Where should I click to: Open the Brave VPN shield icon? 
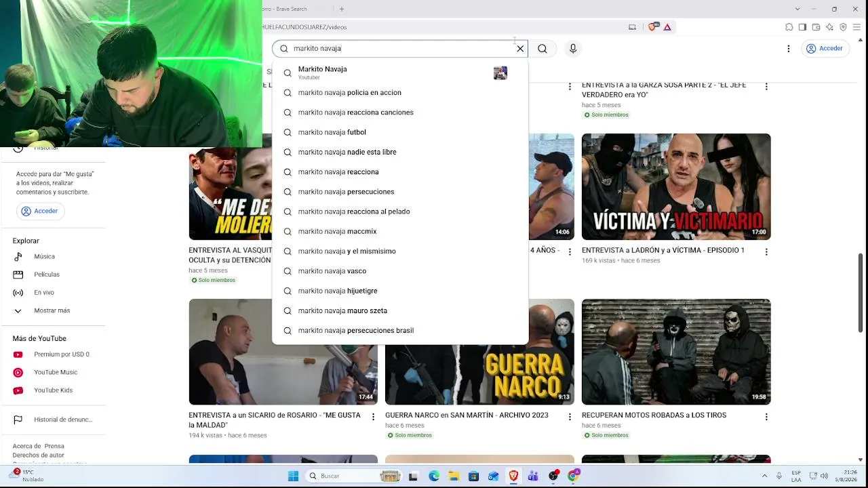point(843,27)
